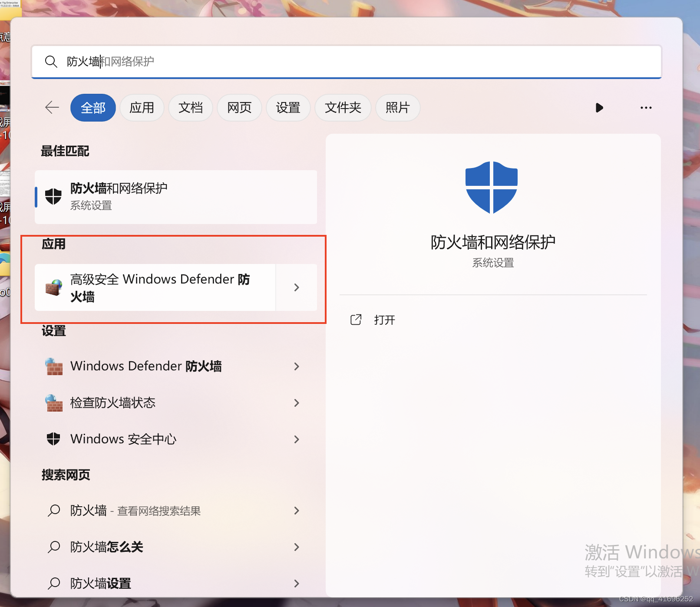
Task: Click the black shield icon of best match
Action: (53, 197)
